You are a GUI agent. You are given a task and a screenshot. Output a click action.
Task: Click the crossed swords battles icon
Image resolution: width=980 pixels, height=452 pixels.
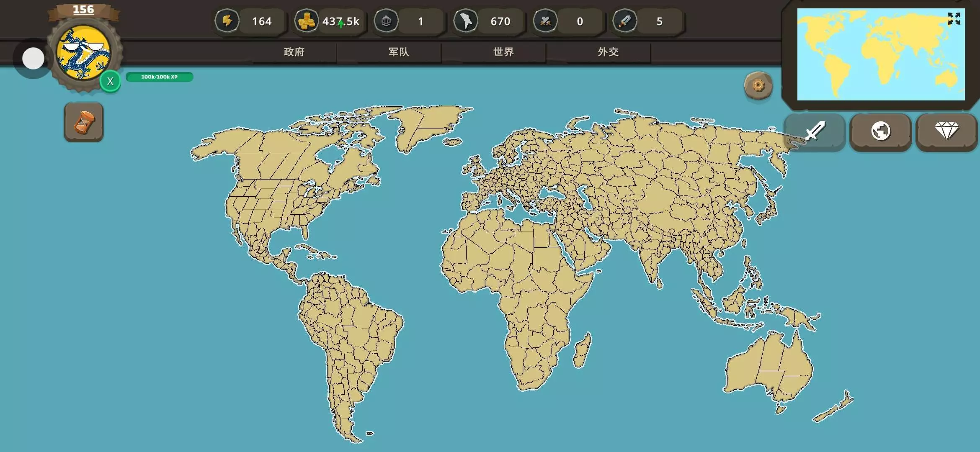(545, 21)
